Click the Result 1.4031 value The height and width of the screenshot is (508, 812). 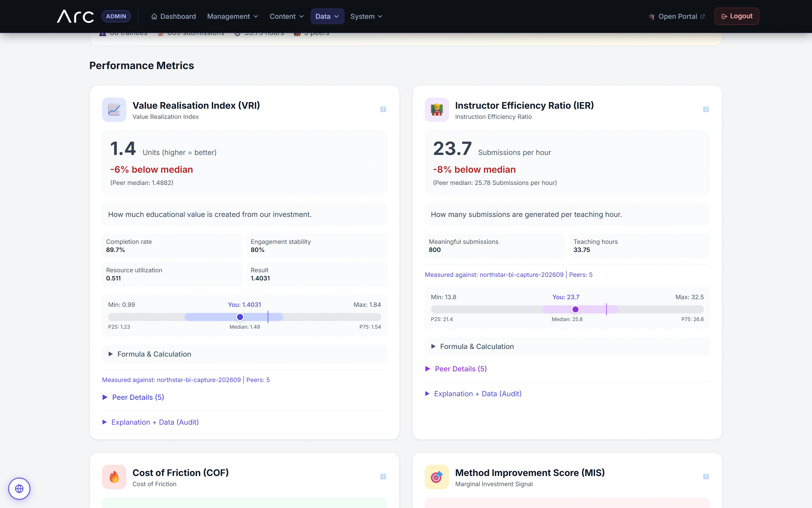tap(260, 278)
